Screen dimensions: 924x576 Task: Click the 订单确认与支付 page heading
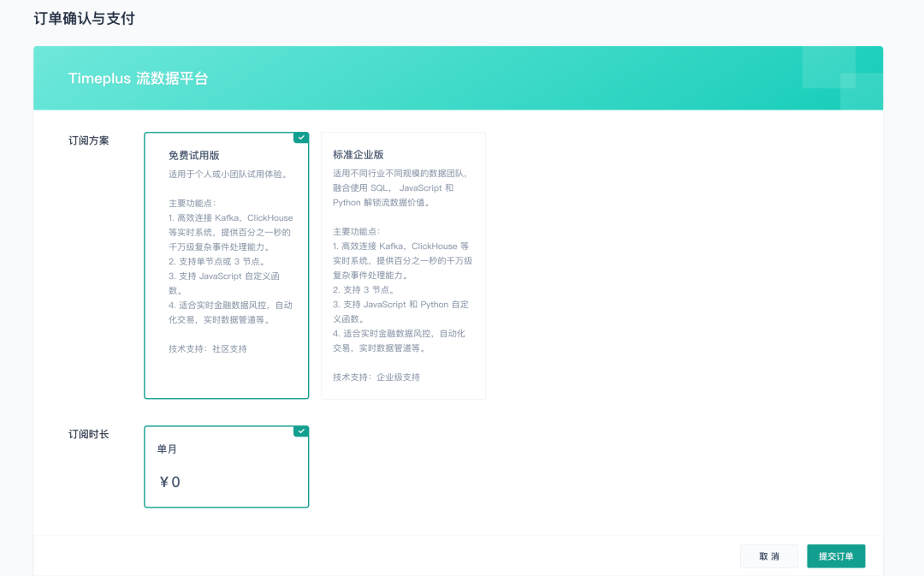(x=84, y=18)
